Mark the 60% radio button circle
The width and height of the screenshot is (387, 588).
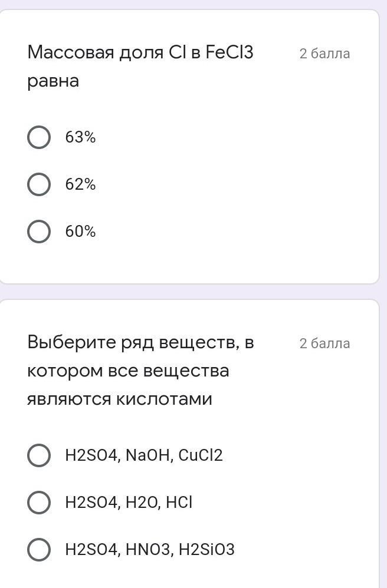point(39,232)
